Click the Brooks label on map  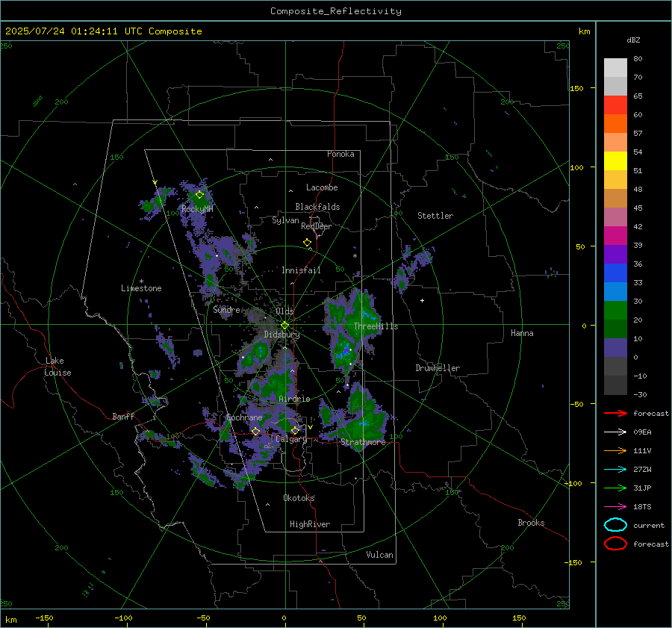point(531,523)
